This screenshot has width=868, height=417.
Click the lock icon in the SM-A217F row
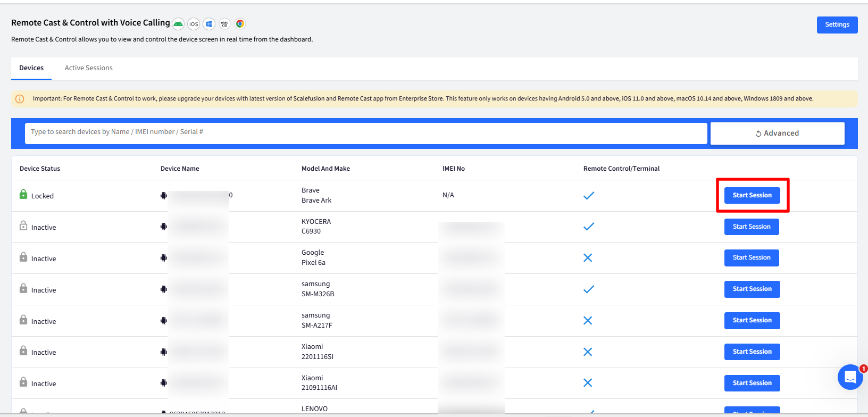pyautogui.click(x=23, y=320)
